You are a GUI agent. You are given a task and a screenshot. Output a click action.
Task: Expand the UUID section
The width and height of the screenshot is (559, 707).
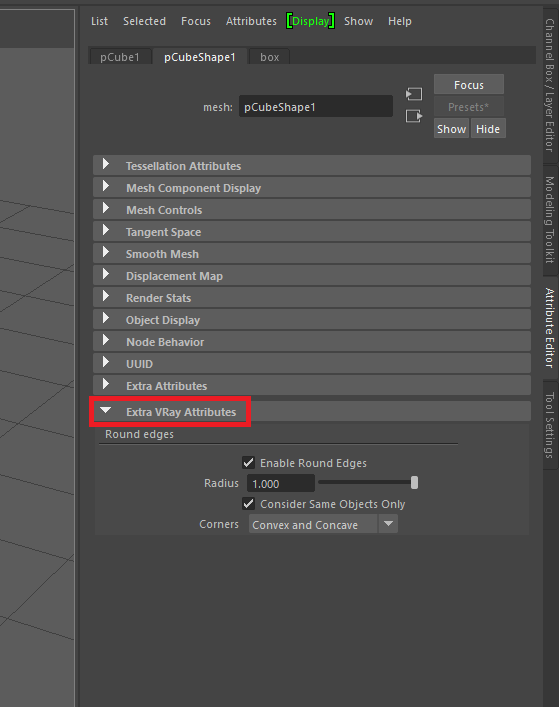pos(312,364)
